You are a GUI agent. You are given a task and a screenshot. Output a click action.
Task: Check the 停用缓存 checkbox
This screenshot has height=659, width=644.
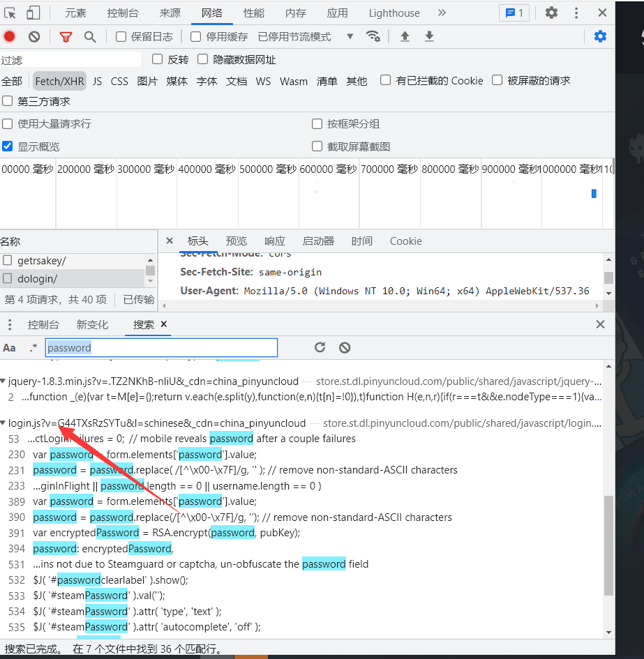coord(196,37)
